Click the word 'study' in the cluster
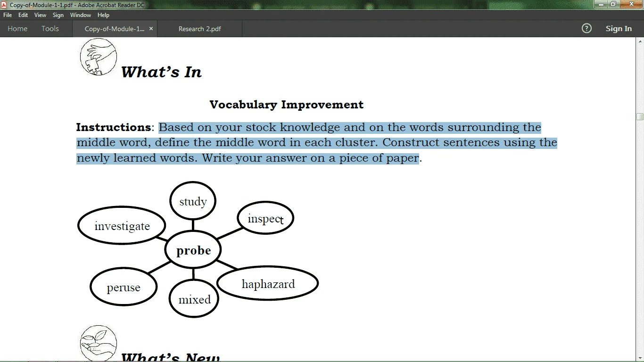 tap(193, 202)
